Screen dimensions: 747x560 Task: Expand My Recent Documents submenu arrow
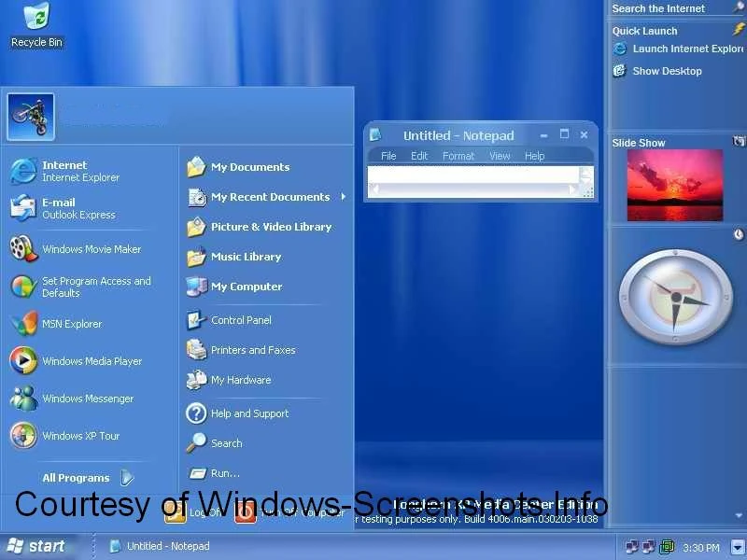pos(343,197)
